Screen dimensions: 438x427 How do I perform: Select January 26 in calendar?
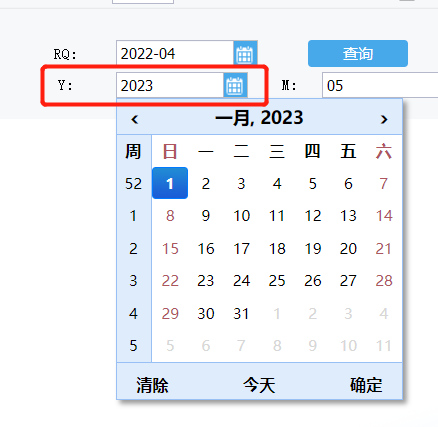coord(313,281)
